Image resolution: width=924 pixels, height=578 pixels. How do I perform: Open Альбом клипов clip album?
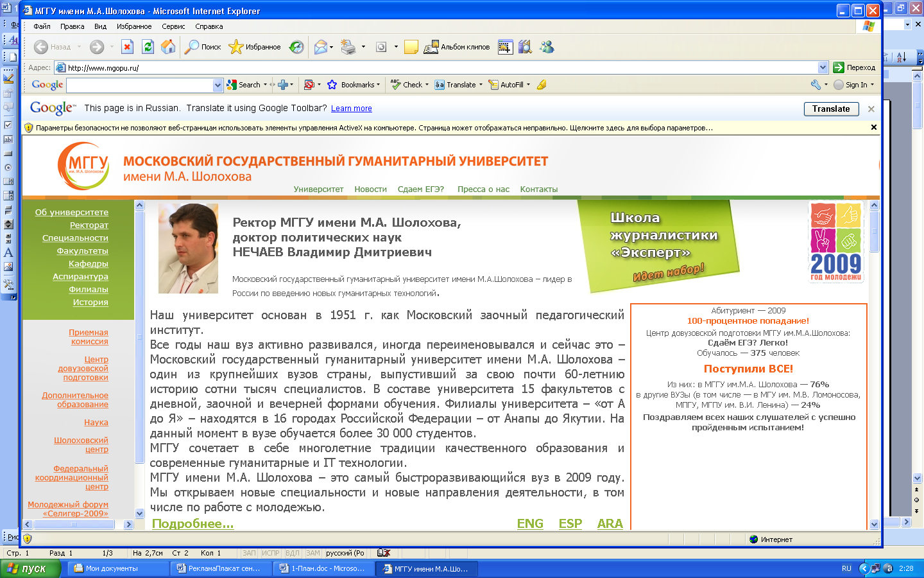(x=457, y=47)
